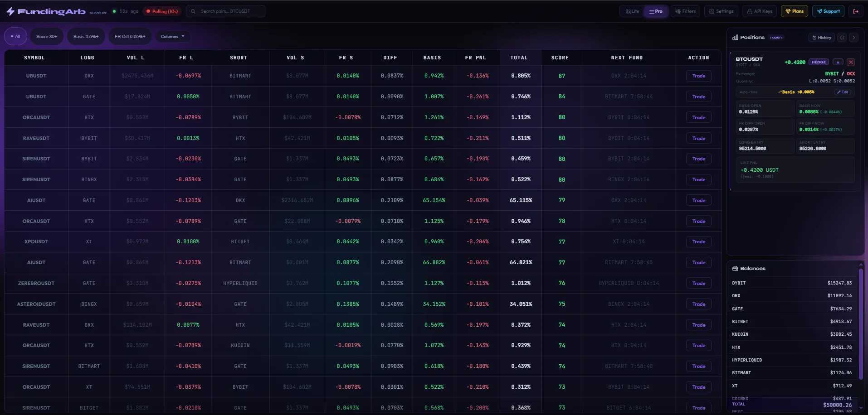This screenshot has width=868, height=415.
Task: Trade UBUSDT OKX/BITMART row with score 87
Action: click(698, 76)
